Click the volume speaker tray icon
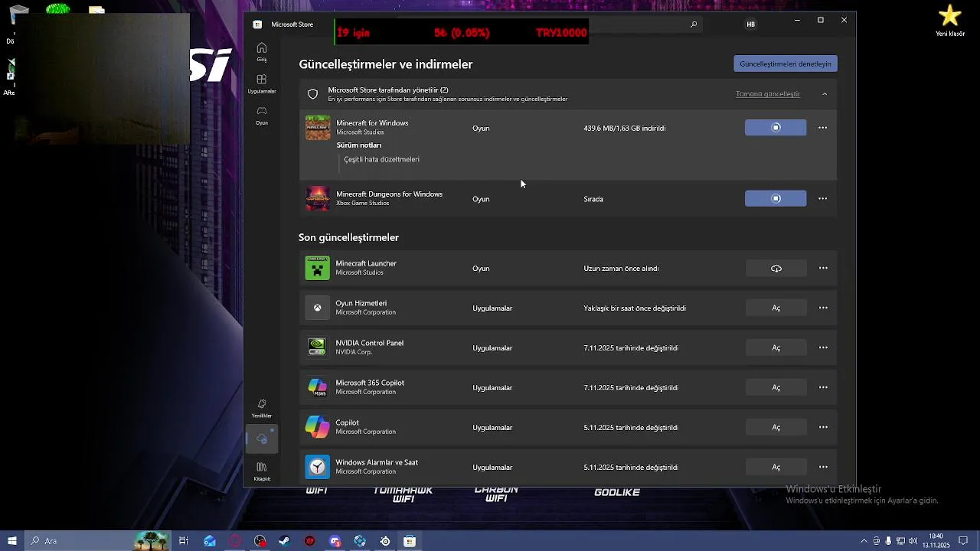This screenshot has height=551, width=980. click(x=913, y=541)
